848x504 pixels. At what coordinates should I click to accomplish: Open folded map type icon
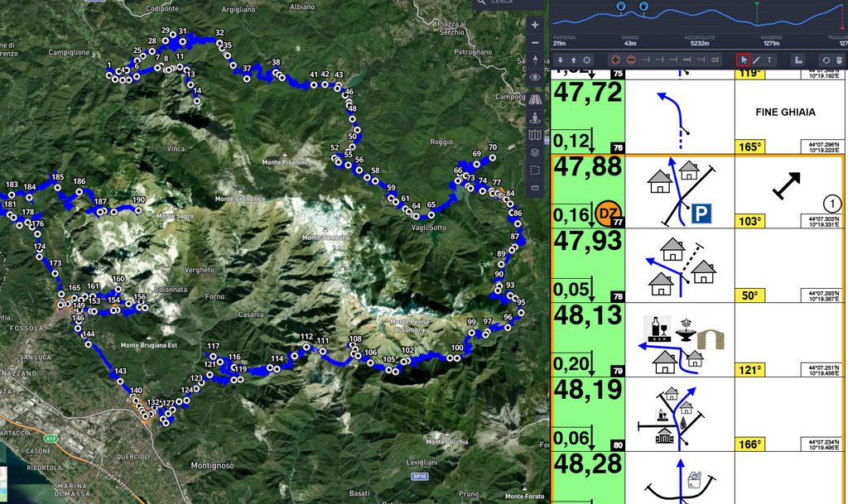tap(535, 135)
